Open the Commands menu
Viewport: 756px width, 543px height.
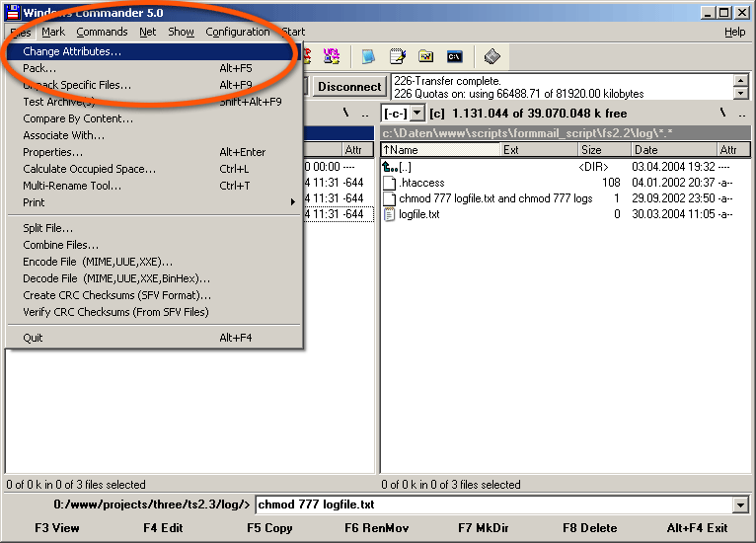pyautogui.click(x=102, y=32)
